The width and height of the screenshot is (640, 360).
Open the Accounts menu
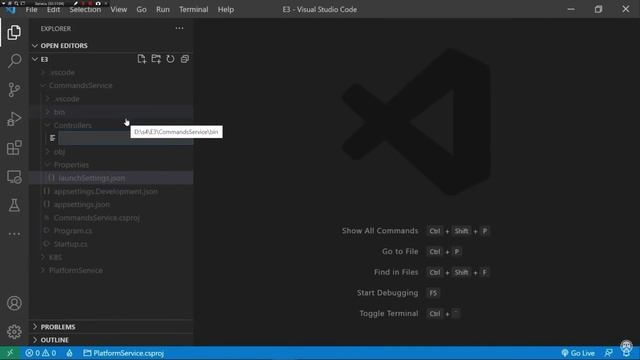14,303
